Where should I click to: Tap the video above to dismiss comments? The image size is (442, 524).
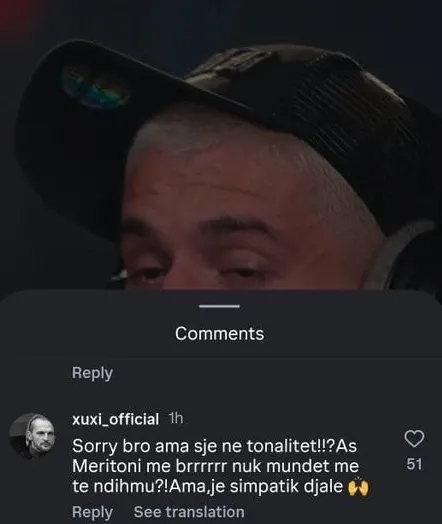coord(221,145)
